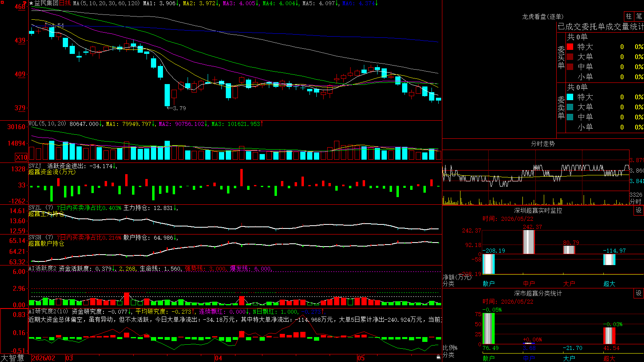The width and height of the screenshot is (644, 362).
Task: Click the teal 大单 sell order swatch
Action: [x=570, y=107]
